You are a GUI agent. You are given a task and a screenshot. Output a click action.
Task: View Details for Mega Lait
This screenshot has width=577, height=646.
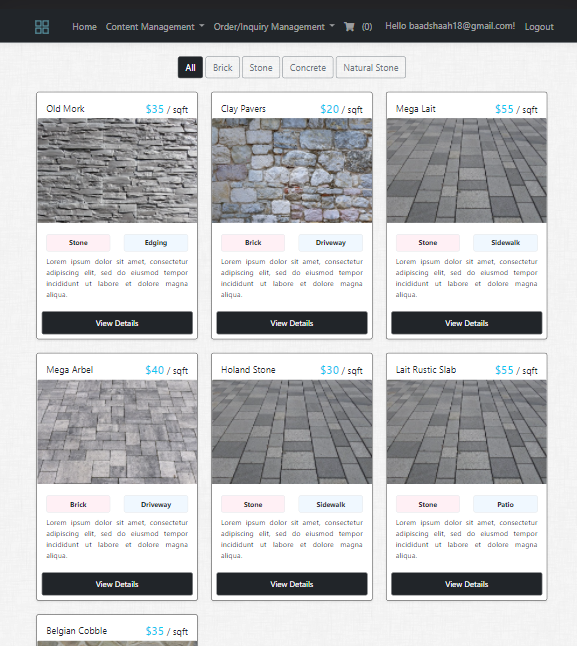(467, 323)
